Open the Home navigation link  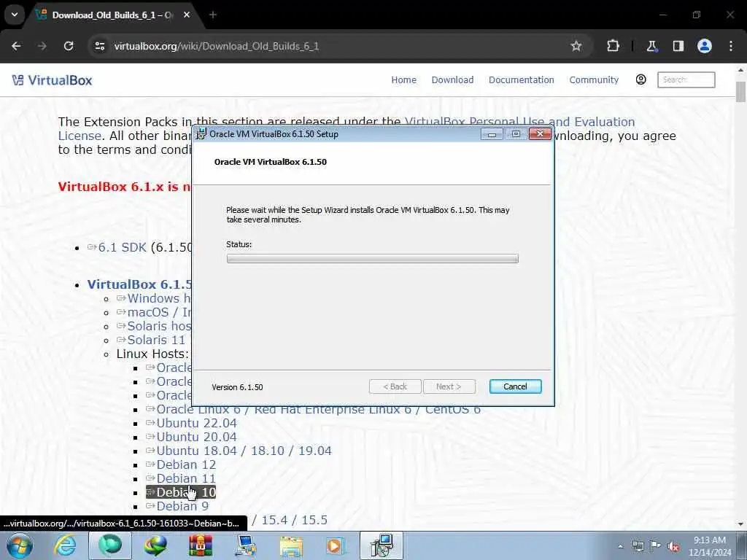(x=403, y=80)
